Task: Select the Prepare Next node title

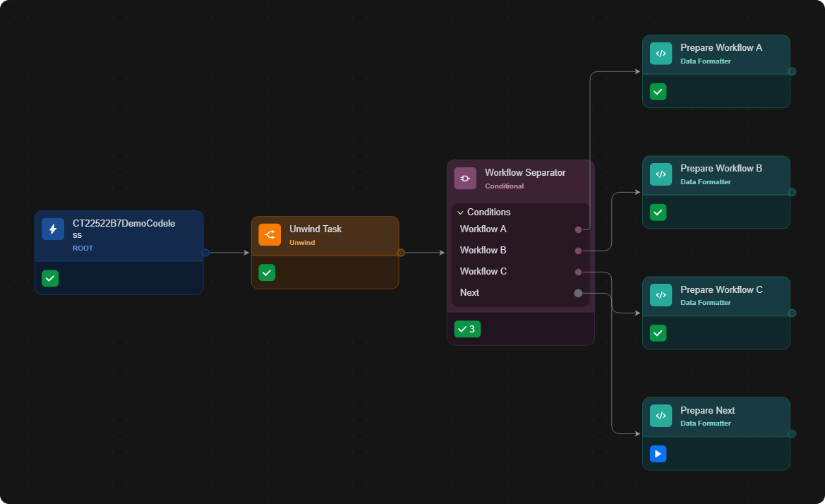Action: [x=707, y=410]
